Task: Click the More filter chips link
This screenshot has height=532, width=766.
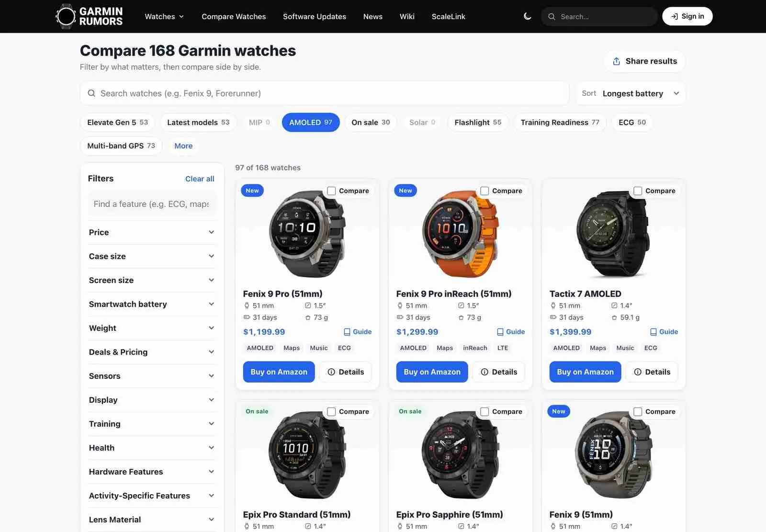Action: (x=183, y=146)
